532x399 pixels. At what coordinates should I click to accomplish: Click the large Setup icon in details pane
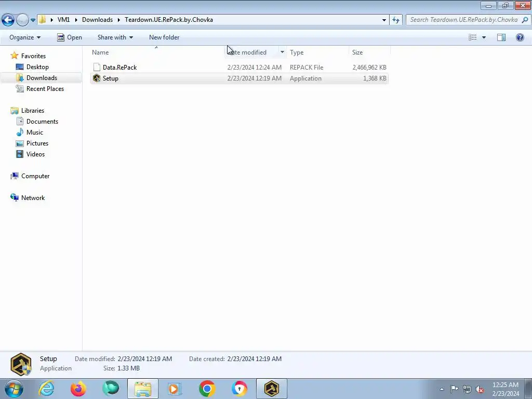pyautogui.click(x=21, y=364)
